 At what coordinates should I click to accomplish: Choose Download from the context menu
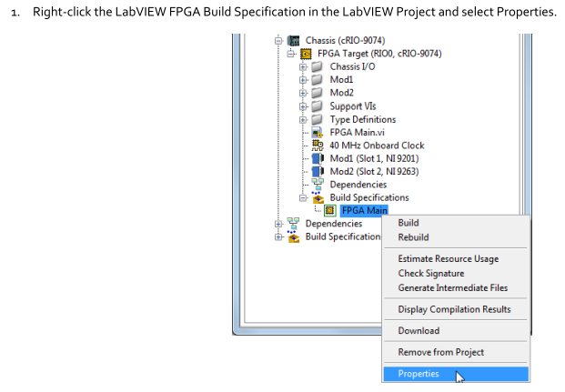[456, 331]
